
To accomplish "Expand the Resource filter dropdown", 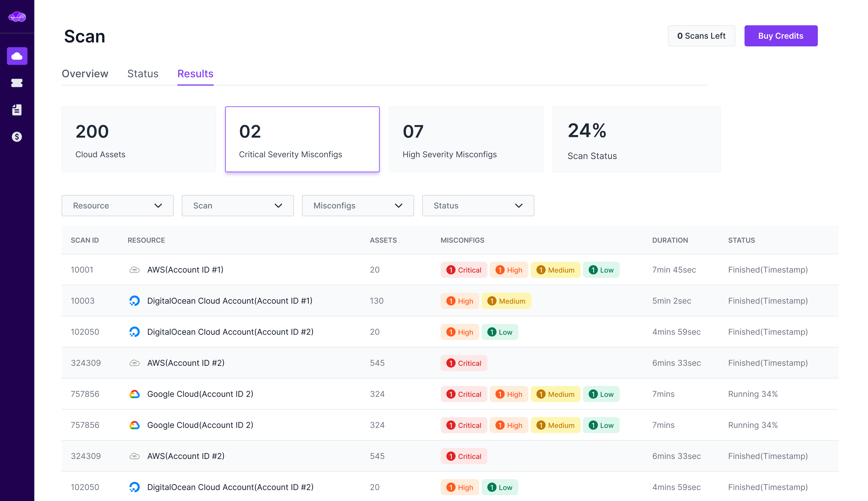I will [117, 205].
